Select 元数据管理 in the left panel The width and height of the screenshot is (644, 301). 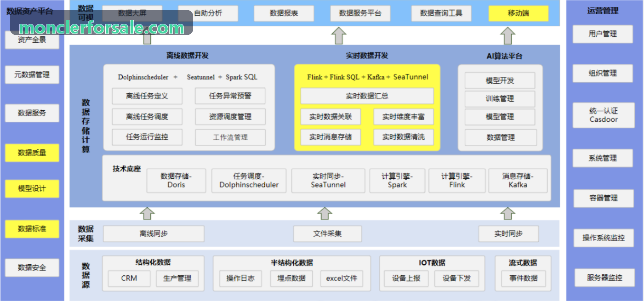pos(32,74)
